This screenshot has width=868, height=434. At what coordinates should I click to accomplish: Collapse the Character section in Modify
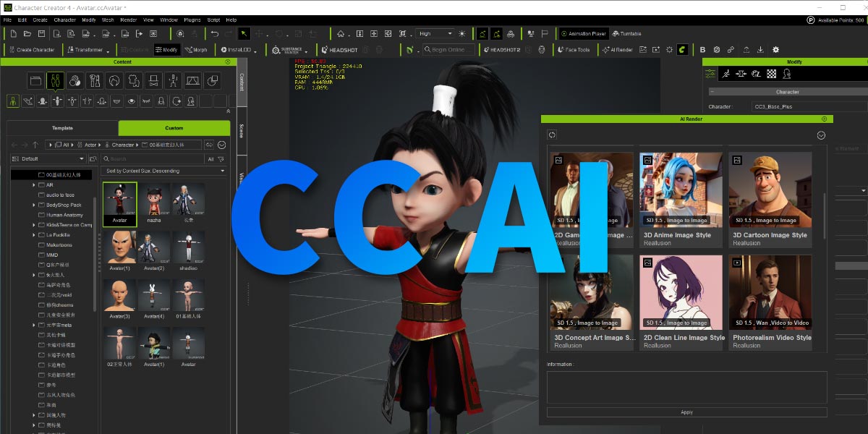tap(710, 92)
